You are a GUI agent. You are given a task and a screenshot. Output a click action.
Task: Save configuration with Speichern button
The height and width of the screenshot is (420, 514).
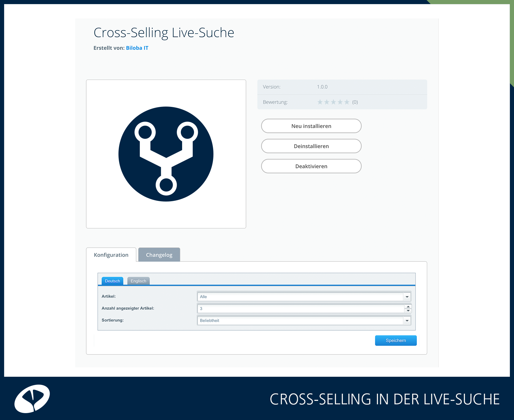(x=396, y=340)
